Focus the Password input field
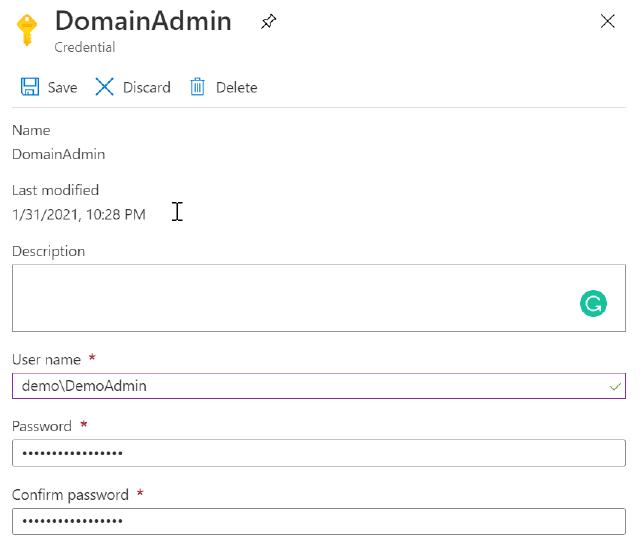Viewport: 640px width, 544px height. click(318, 453)
